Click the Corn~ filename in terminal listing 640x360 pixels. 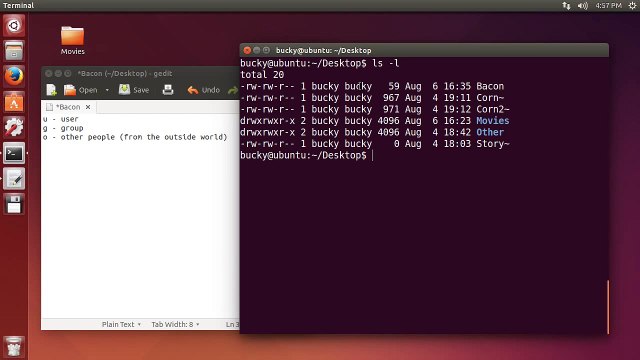(490, 98)
